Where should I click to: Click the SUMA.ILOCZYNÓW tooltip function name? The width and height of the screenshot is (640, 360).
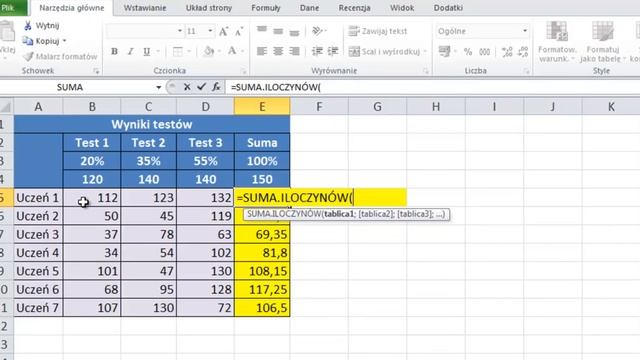[284, 214]
